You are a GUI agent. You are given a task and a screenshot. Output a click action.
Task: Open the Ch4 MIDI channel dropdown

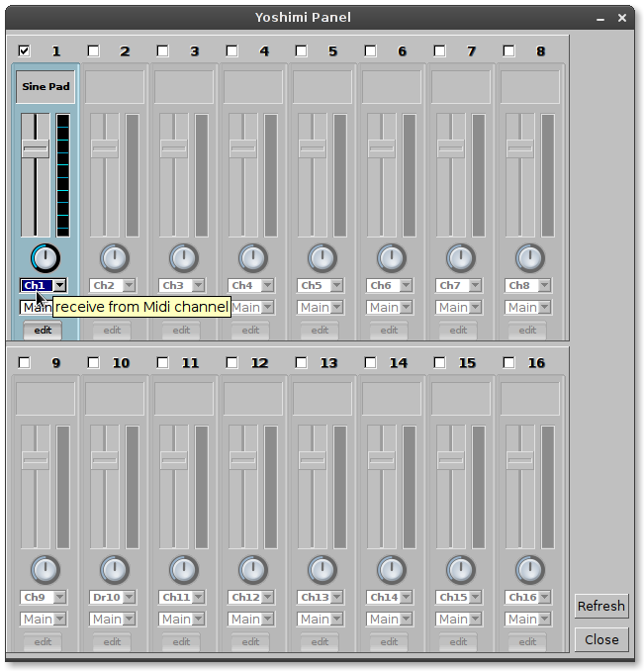(251, 285)
